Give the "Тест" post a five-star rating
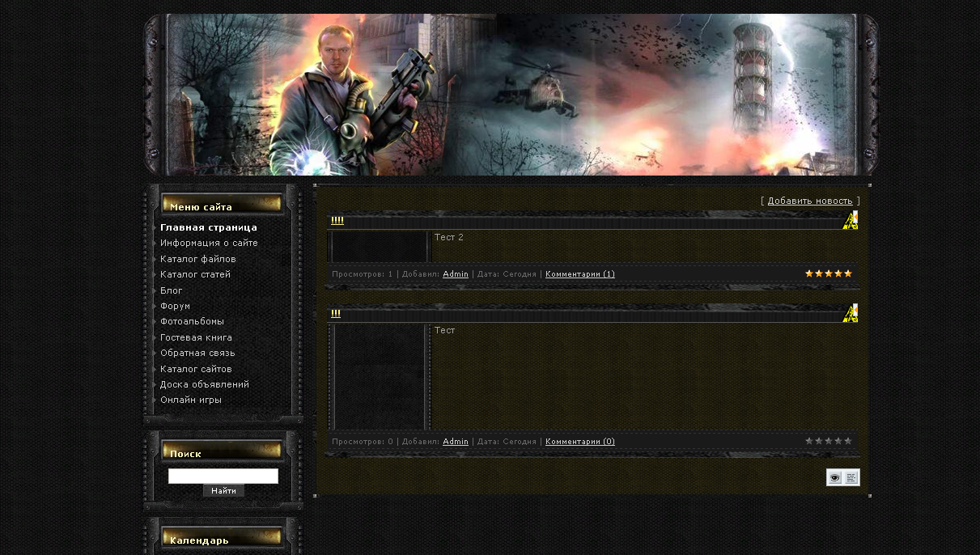This screenshot has width=980, height=555. click(x=848, y=441)
